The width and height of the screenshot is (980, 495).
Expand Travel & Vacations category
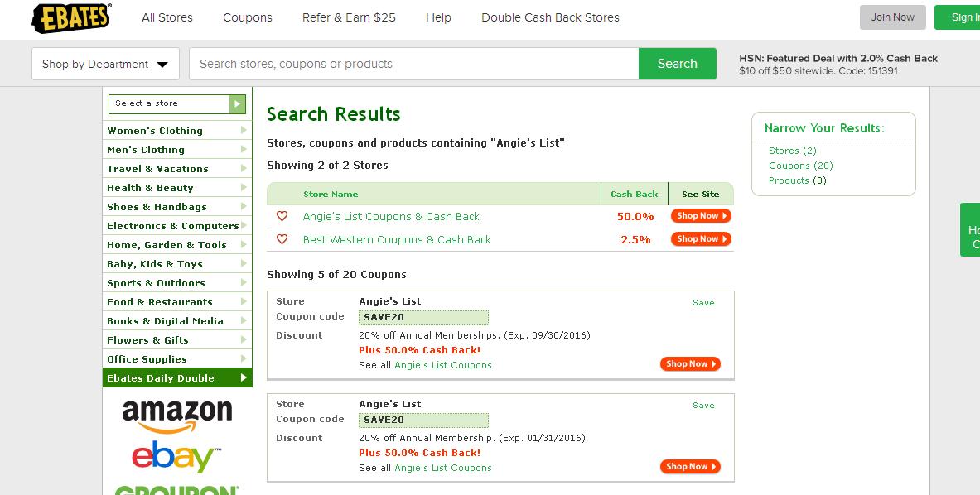177,169
